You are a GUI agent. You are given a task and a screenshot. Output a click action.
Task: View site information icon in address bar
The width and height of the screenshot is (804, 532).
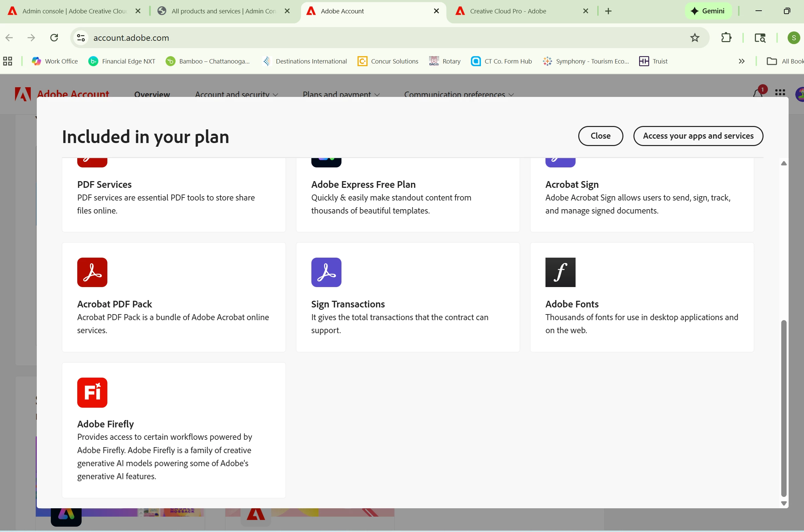[x=81, y=38]
